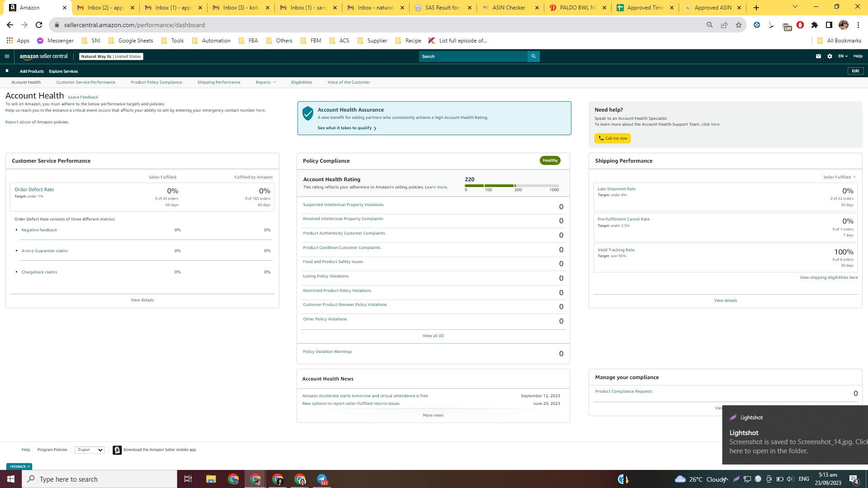Open the settings gear icon in Seller Central
The height and width of the screenshot is (488, 868).
point(830,56)
